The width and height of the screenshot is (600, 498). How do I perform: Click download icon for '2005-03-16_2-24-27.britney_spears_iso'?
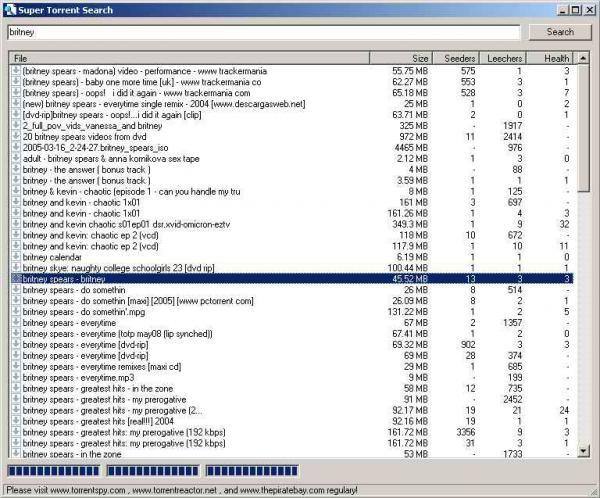(x=16, y=147)
